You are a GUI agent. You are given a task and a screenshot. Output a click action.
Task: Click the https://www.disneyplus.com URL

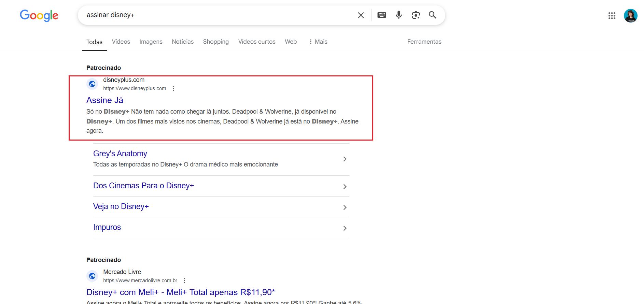pos(135,88)
